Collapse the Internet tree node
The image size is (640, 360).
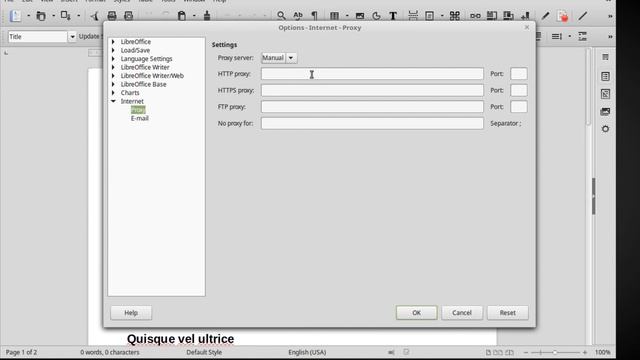[113, 101]
